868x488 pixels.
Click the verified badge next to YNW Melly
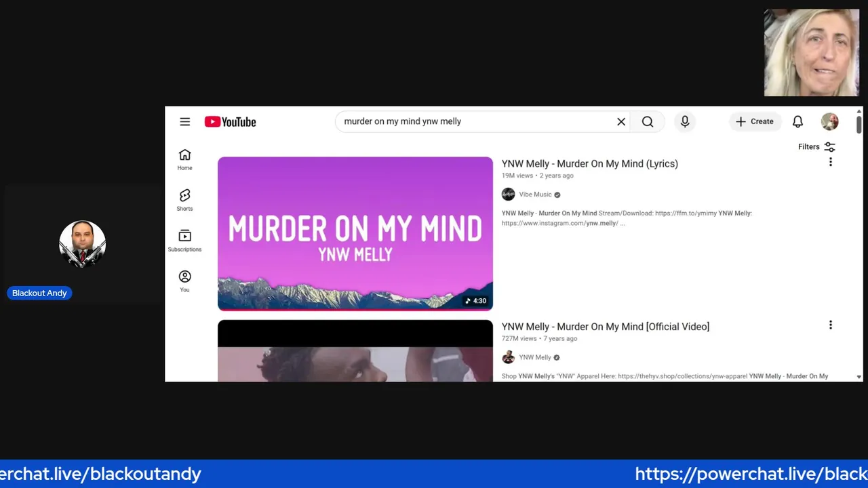557,358
